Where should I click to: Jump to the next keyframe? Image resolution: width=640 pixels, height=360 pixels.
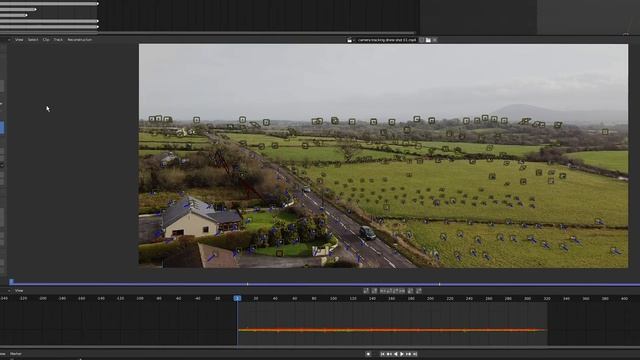(x=409, y=354)
